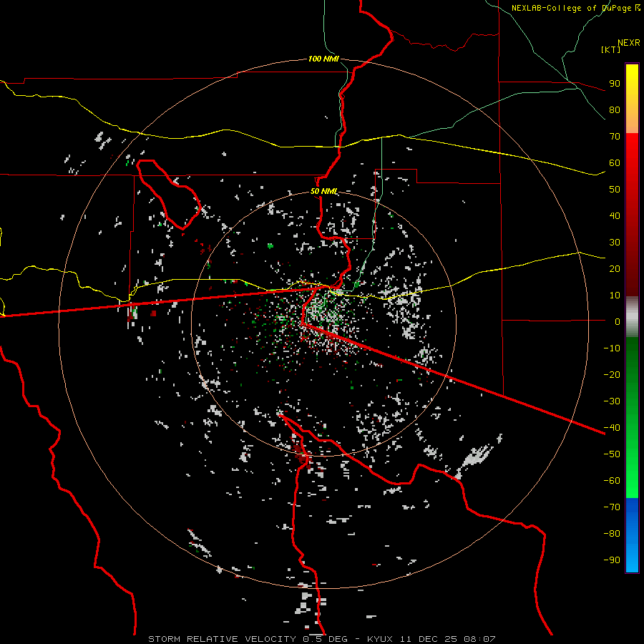This screenshot has height=644, width=644.
Task: Click the Storm Relative Velocity footer caption
Action: pos(321,639)
